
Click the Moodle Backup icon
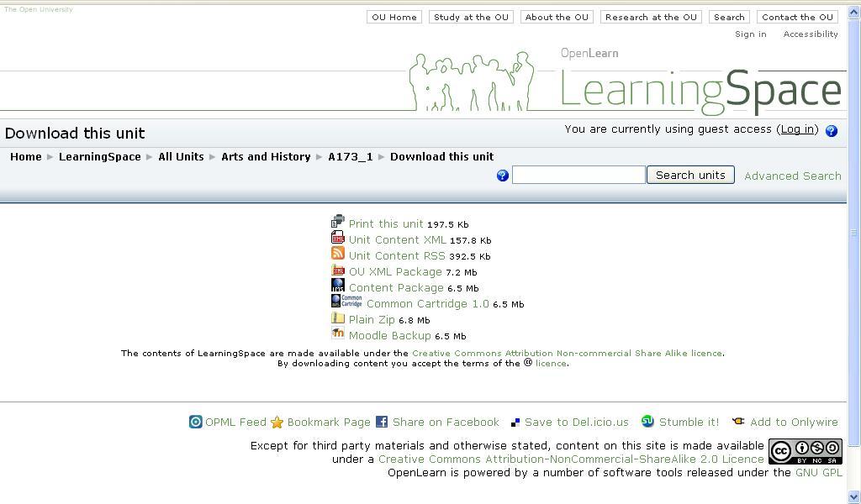[x=338, y=333]
